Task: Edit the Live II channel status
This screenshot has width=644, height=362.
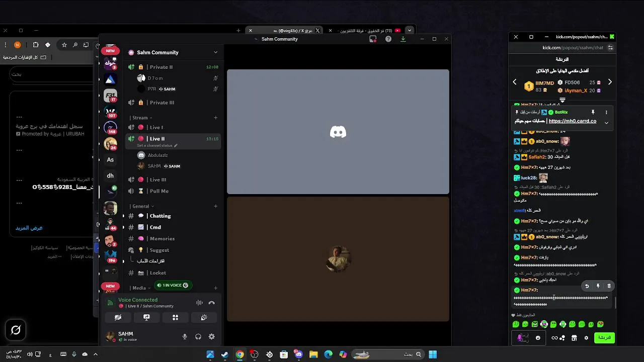Action: pos(157,146)
